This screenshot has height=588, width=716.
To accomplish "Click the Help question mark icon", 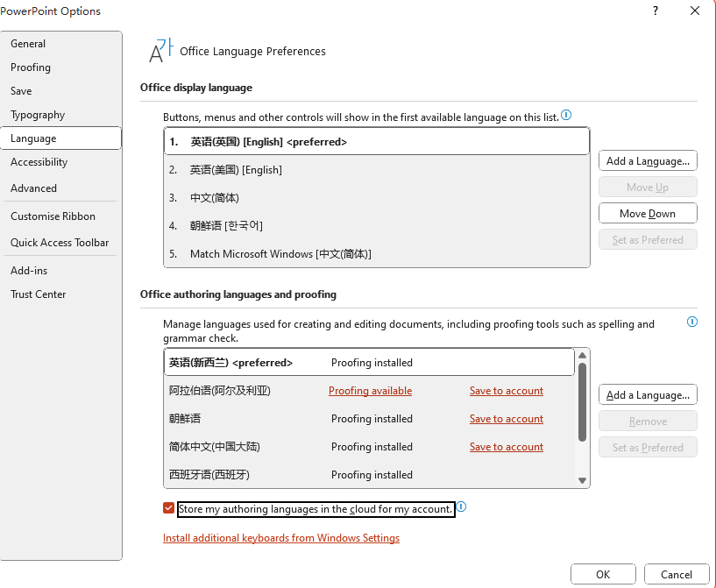I will [656, 11].
